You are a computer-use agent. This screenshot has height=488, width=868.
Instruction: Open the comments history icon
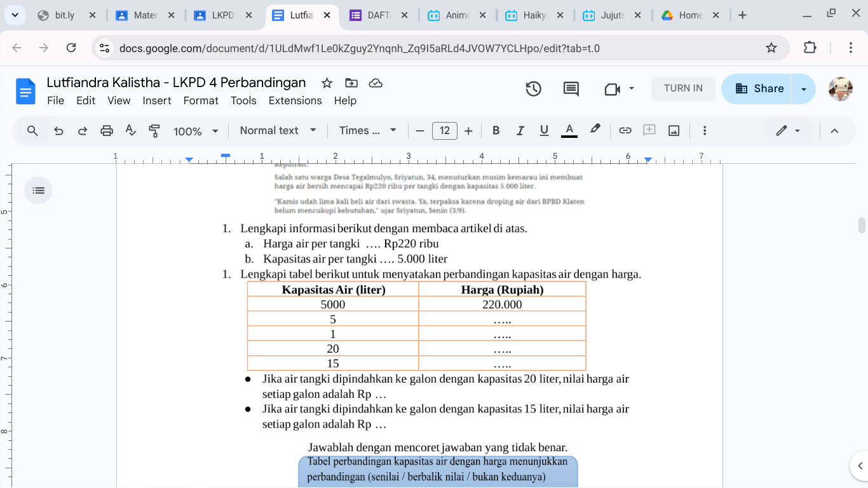pyautogui.click(x=571, y=89)
